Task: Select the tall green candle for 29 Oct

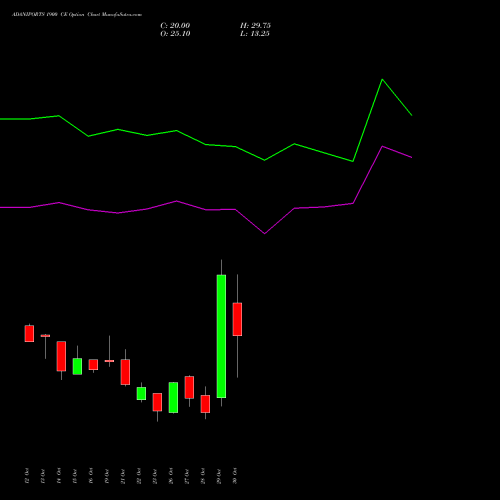Action: 221,336
